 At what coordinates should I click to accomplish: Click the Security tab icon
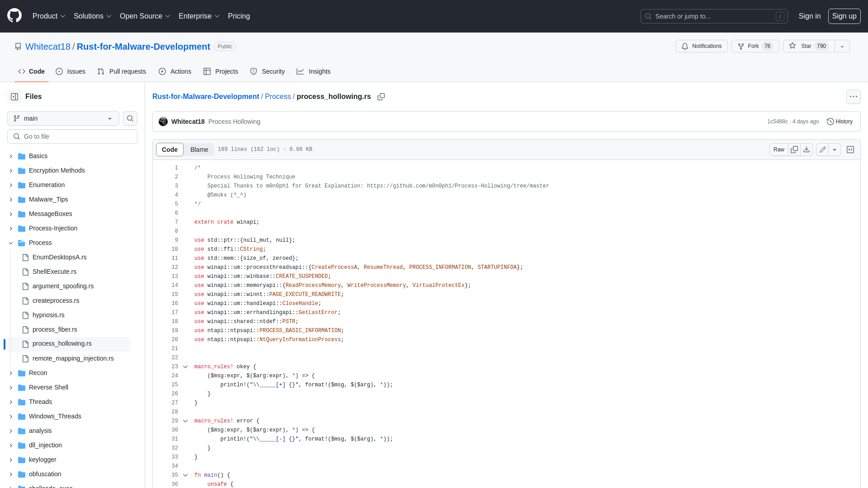pyautogui.click(x=253, y=71)
